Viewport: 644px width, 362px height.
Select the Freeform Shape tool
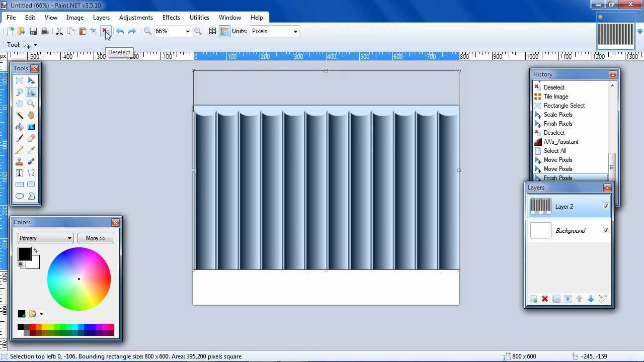pyautogui.click(x=31, y=196)
